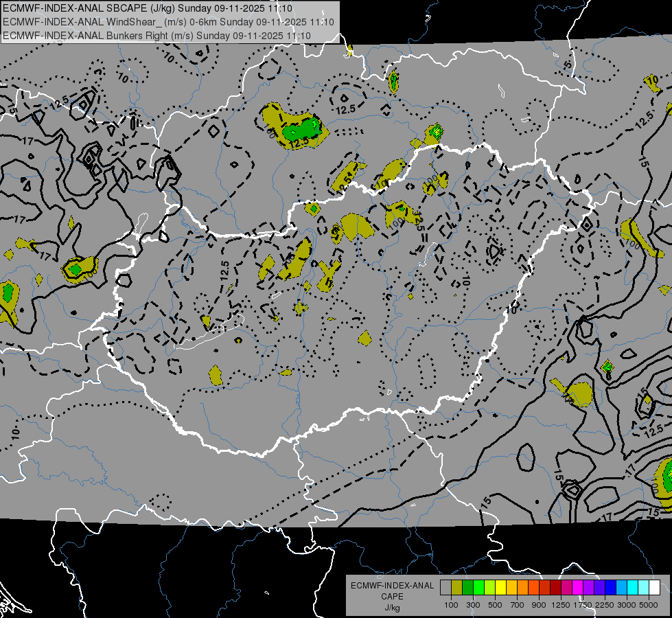Click the 1750 value on legend scale

[583, 605]
